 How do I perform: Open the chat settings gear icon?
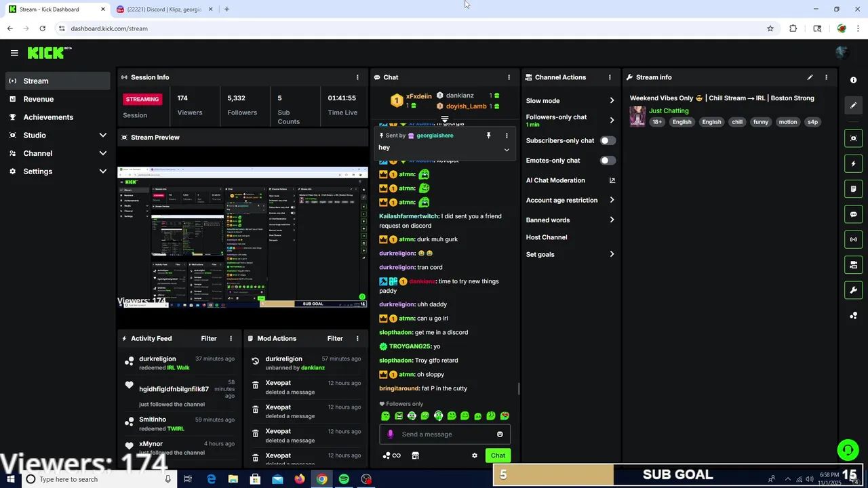(x=475, y=455)
